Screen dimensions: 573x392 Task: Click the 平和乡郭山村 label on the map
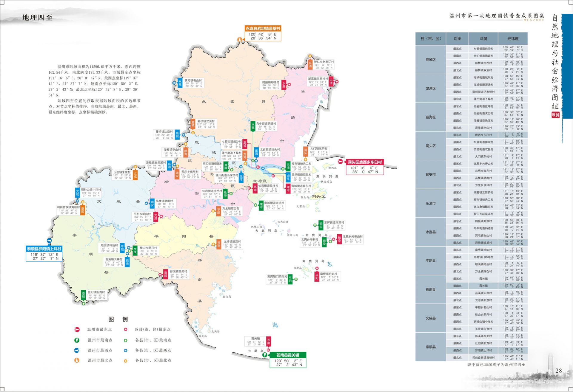(142, 214)
